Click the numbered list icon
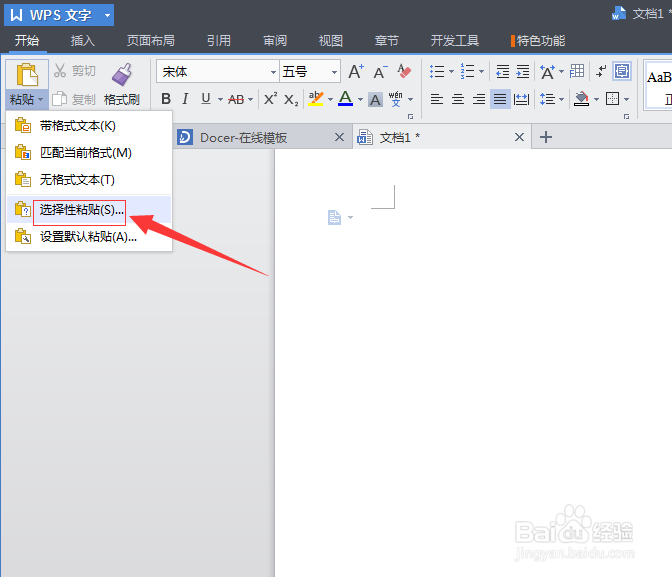 click(467, 71)
